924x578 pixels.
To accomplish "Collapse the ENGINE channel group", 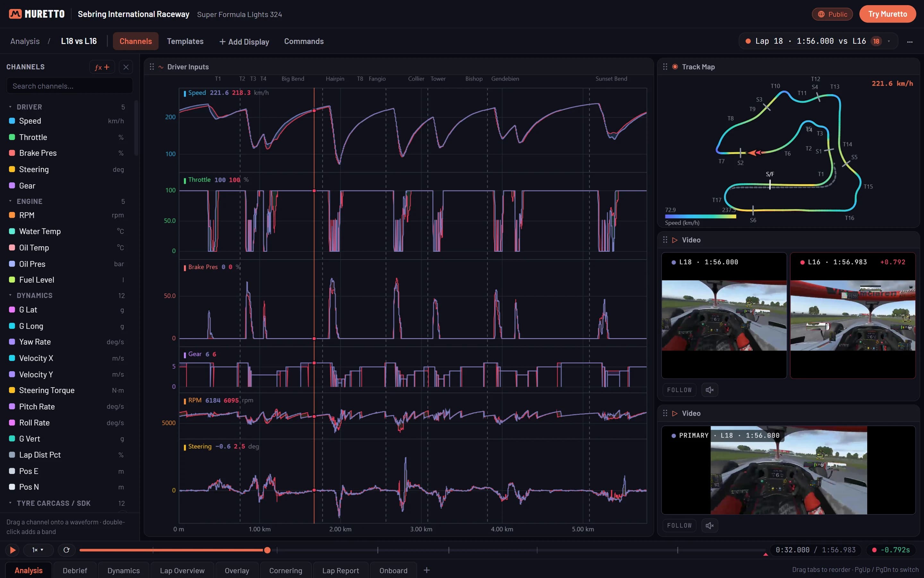I will [10, 201].
